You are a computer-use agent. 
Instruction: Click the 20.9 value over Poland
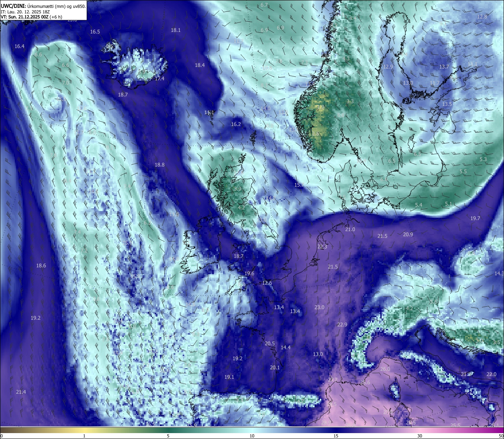(x=408, y=235)
